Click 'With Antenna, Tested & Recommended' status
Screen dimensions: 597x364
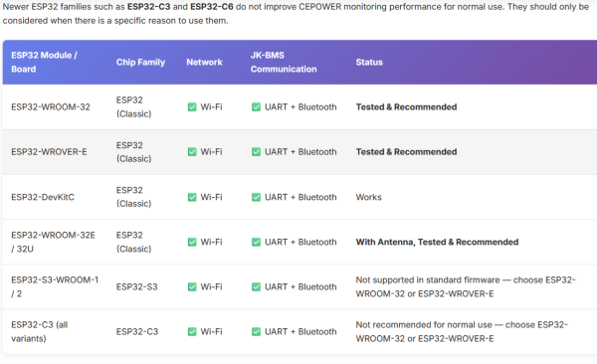tap(437, 242)
